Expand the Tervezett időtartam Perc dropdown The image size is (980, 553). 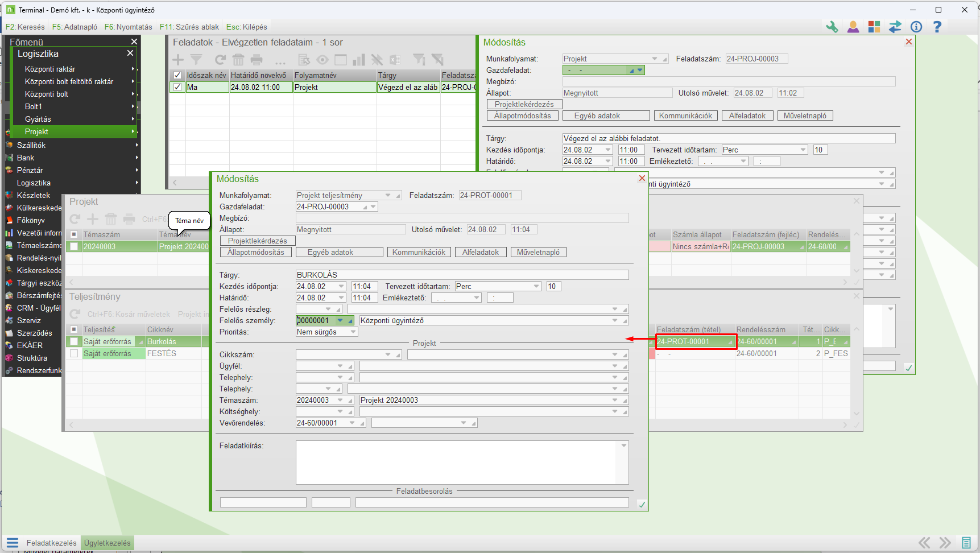(536, 286)
